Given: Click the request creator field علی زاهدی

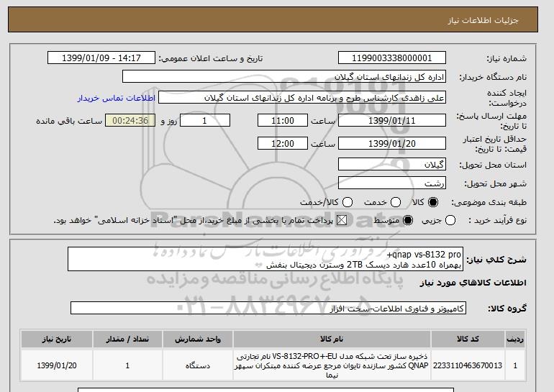Looking at the screenshot, I should pyautogui.click(x=302, y=98).
